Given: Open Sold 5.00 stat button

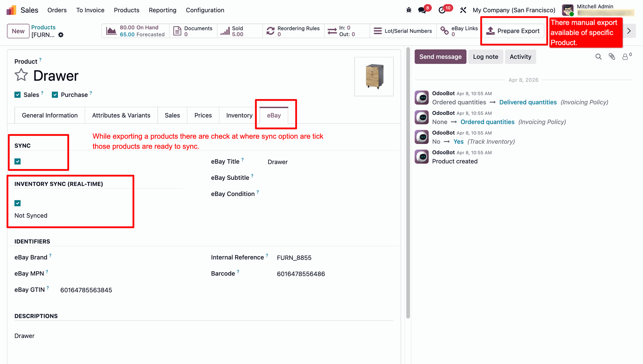Looking at the screenshot, I should click(240, 31).
